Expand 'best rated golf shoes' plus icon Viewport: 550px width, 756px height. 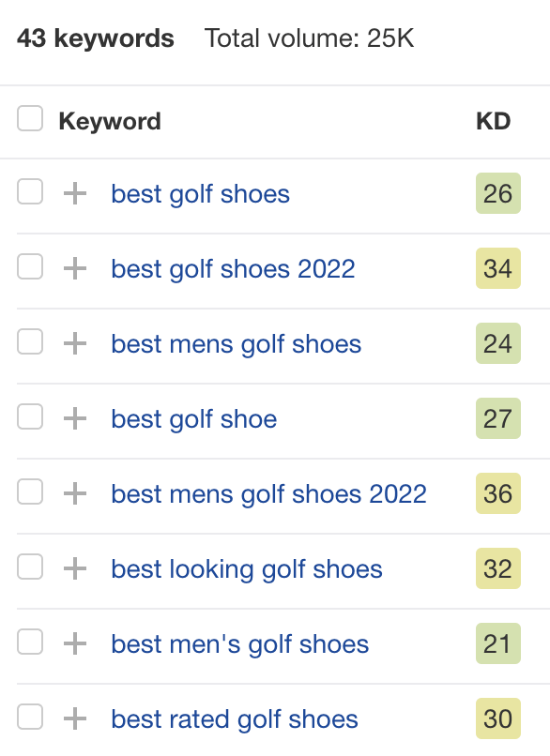[x=75, y=718]
